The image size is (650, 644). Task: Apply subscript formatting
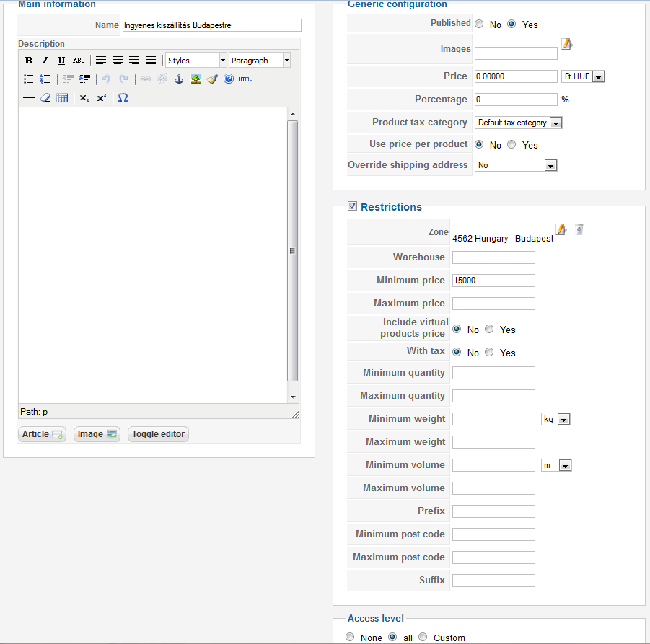click(84, 98)
